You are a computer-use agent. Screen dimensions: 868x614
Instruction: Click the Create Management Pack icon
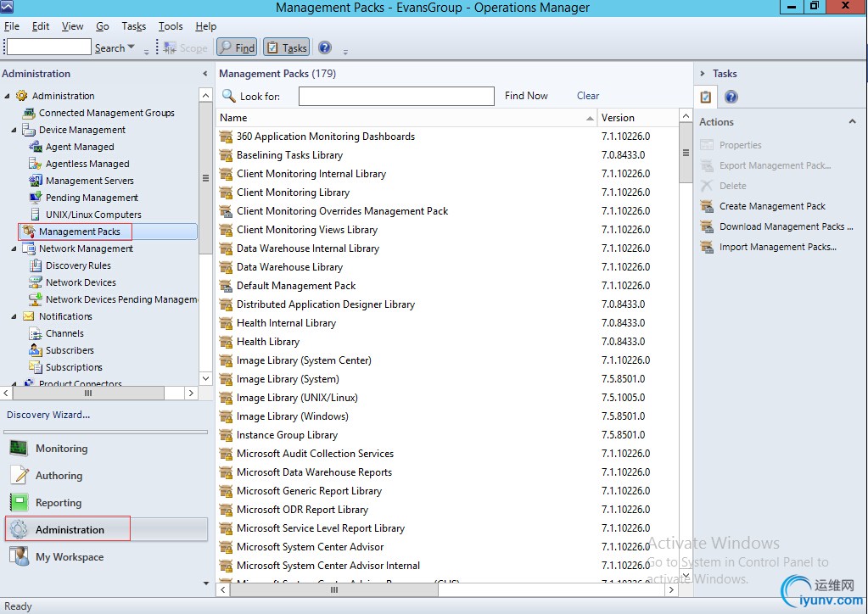707,206
